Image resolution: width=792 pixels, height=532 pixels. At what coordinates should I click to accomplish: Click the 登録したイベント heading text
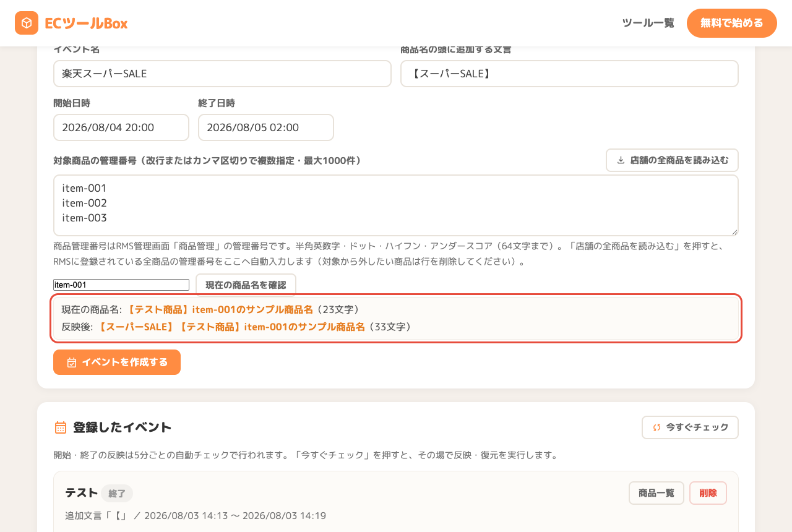(123, 427)
